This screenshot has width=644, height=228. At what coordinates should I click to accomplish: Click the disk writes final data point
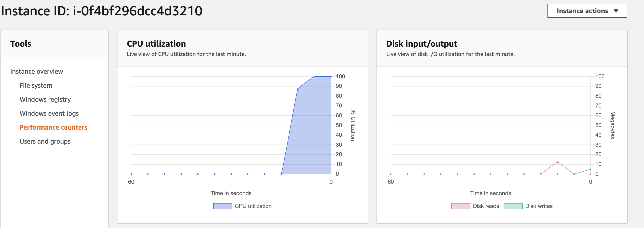[x=590, y=169]
